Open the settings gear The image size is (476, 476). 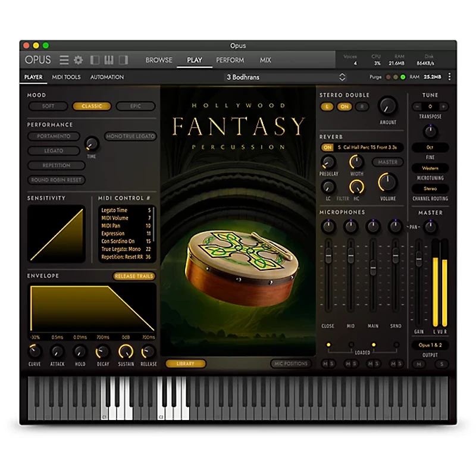point(79,60)
